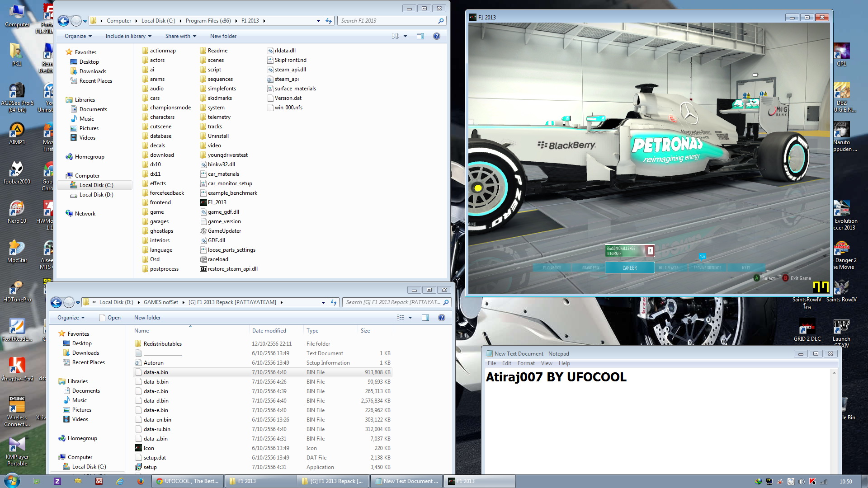The height and width of the screenshot is (488, 868).
Task: Open the Organize dropdown in top explorer
Action: 78,36
